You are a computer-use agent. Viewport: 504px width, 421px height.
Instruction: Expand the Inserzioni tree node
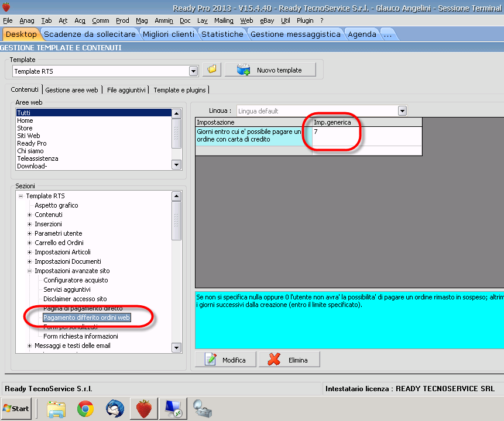30,224
